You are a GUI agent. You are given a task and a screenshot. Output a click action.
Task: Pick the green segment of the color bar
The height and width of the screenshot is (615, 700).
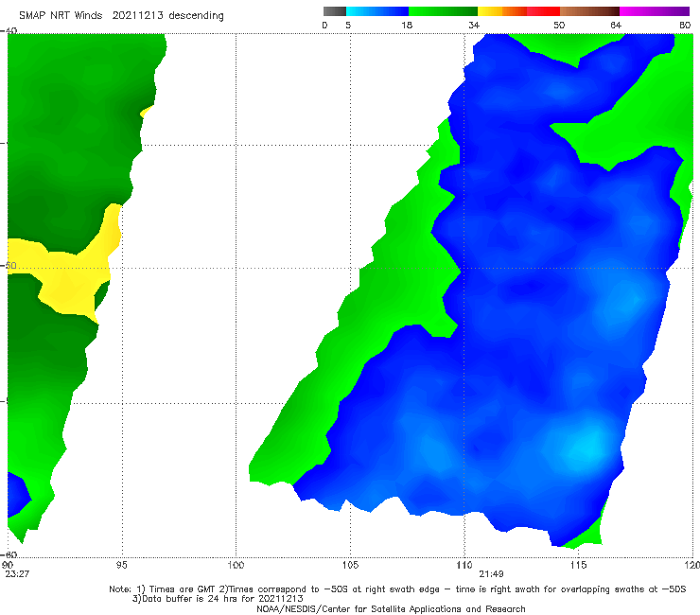click(x=443, y=11)
